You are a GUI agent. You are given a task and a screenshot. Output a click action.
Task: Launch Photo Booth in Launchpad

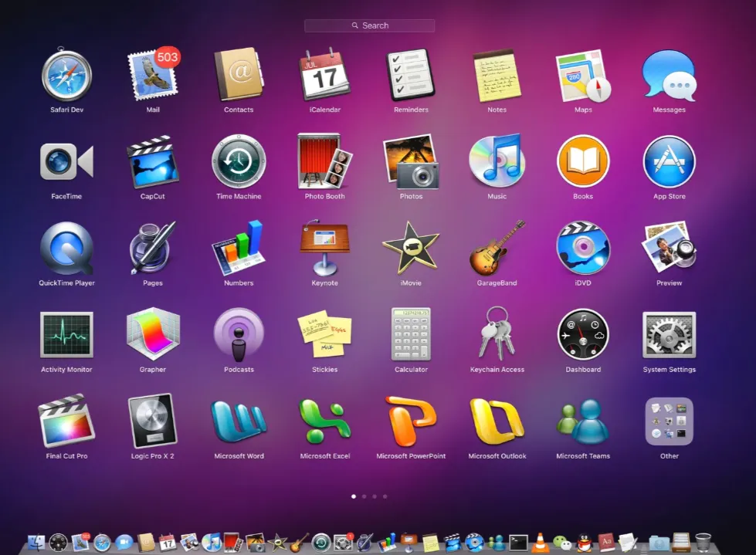pos(324,161)
